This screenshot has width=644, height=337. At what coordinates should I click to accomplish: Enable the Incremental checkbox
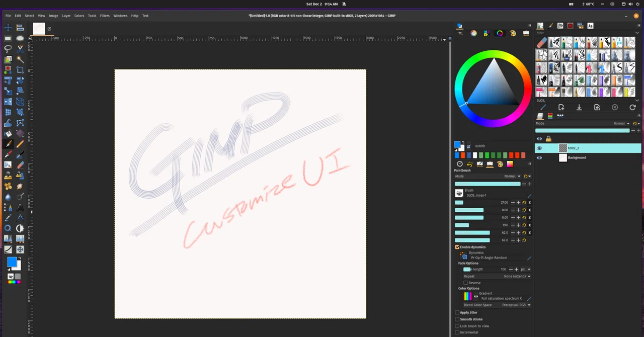click(x=457, y=332)
